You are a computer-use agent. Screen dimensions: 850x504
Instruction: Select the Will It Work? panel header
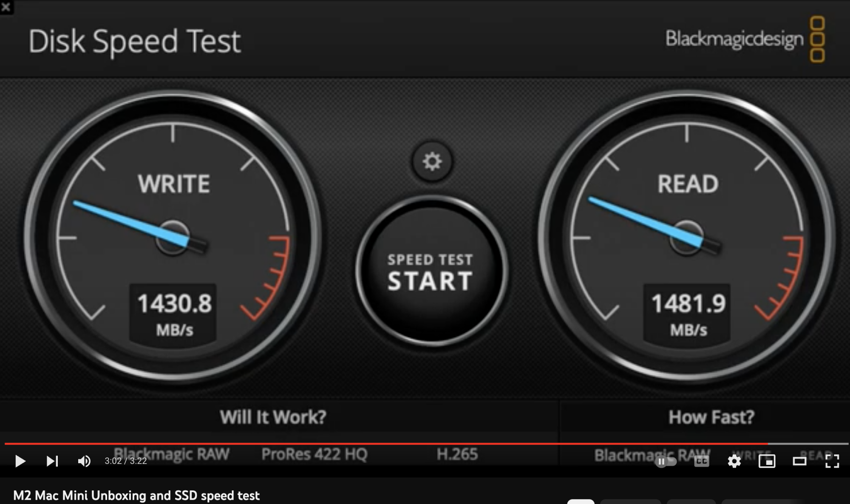(273, 417)
